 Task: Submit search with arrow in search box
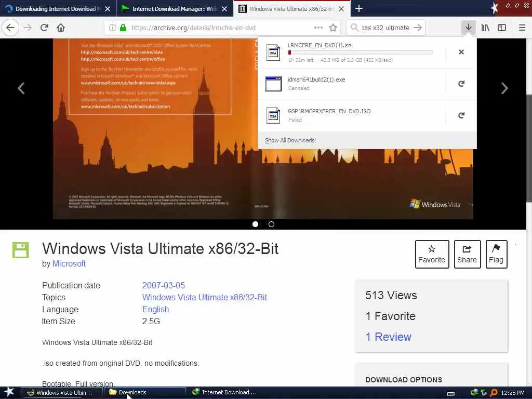coord(418,28)
